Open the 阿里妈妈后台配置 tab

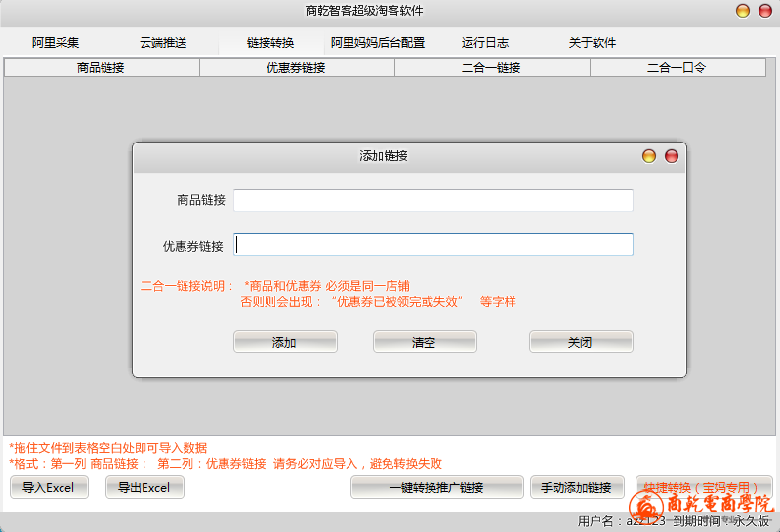(x=378, y=43)
